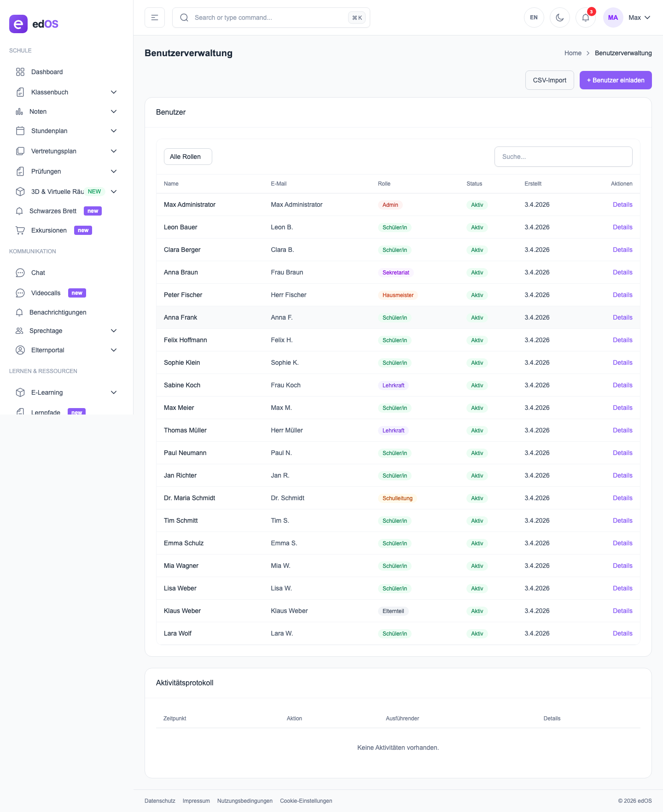Switch language with the EN button
Screen dimensions: 663x812
[534, 18]
